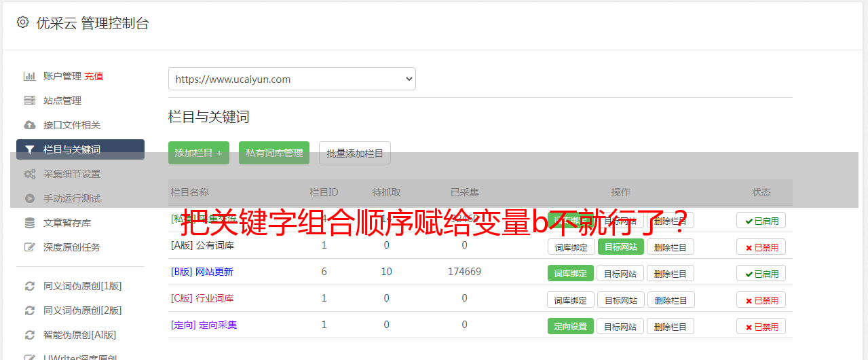Click 目标网站 in the [C版] 行业词库 row
This screenshot has width=868, height=360.
pyautogui.click(x=621, y=300)
